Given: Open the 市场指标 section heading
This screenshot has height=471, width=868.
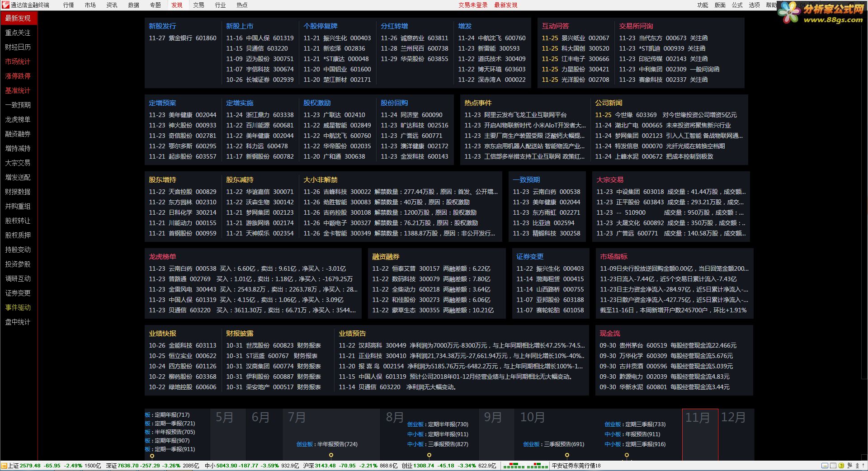Looking at the screenshot, I should 613,257.
